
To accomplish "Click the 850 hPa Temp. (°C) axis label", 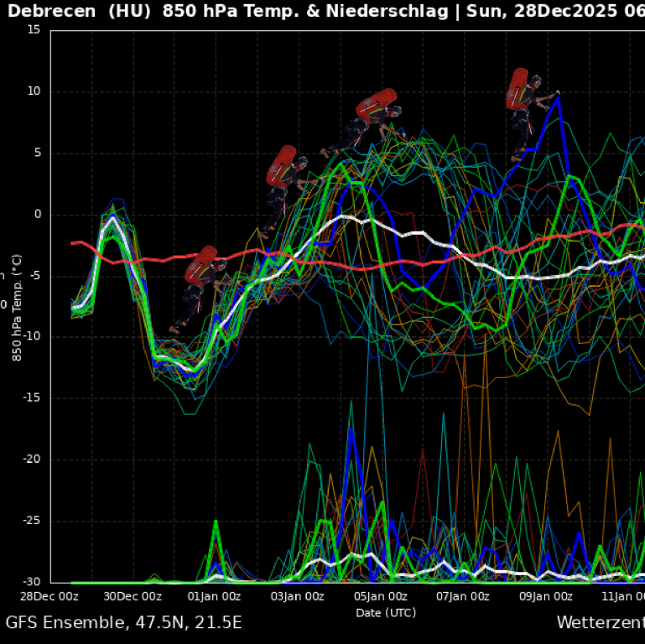I will click(16, 307).
